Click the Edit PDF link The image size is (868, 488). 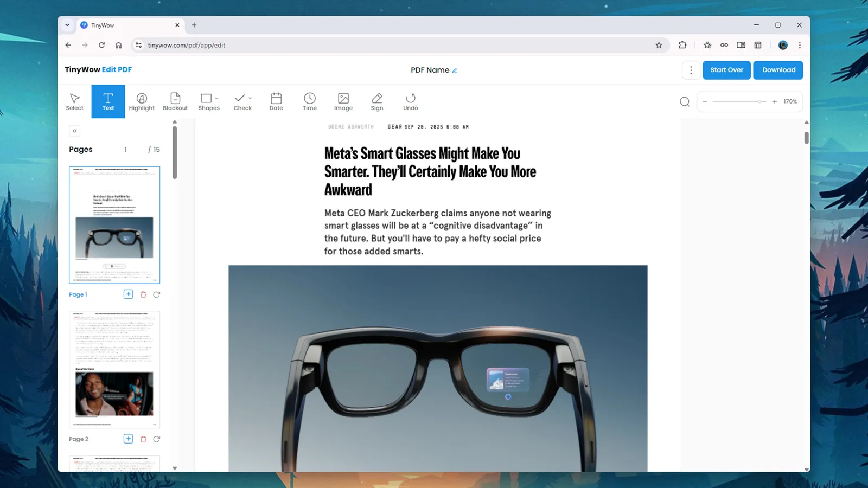tap(117, 69)
